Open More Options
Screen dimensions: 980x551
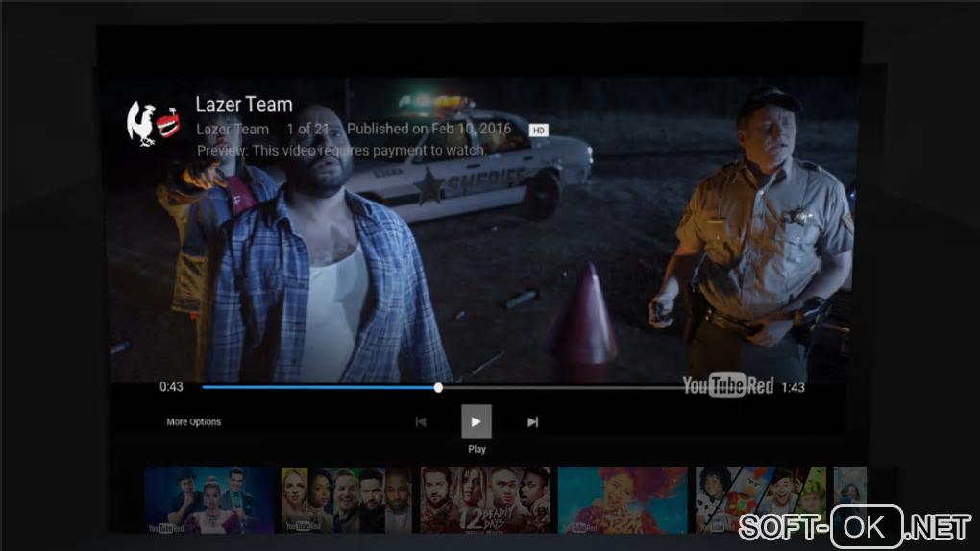(x=194, y=422)
